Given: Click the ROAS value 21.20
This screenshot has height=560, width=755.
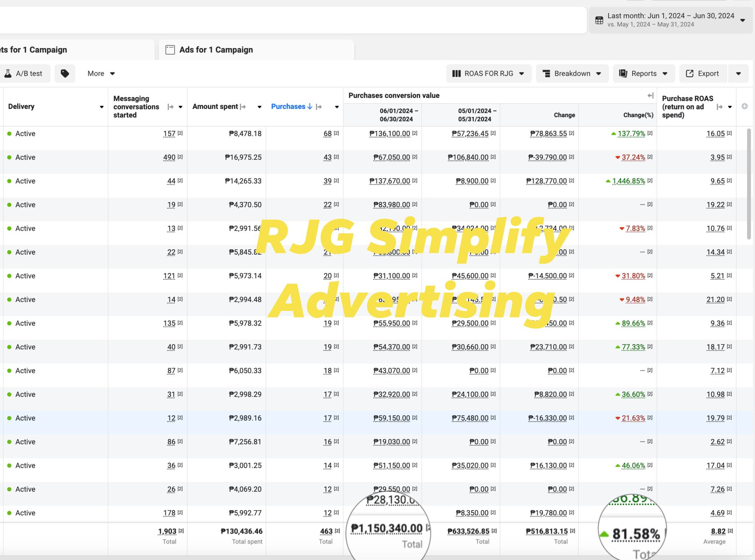Looking at the screenshot, I should point(716,300).
